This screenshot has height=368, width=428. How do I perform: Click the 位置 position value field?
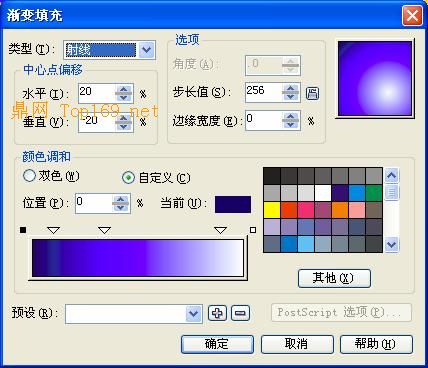94,203
